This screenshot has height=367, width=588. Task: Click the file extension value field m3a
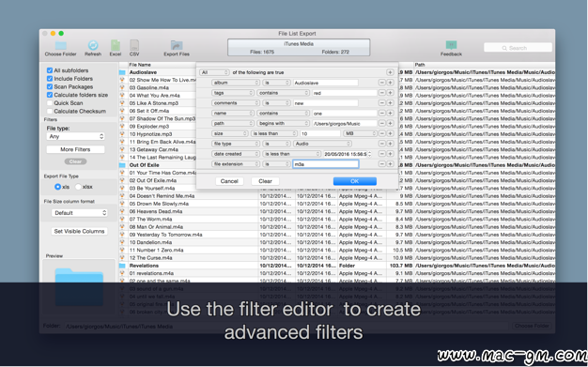point(326,164)
